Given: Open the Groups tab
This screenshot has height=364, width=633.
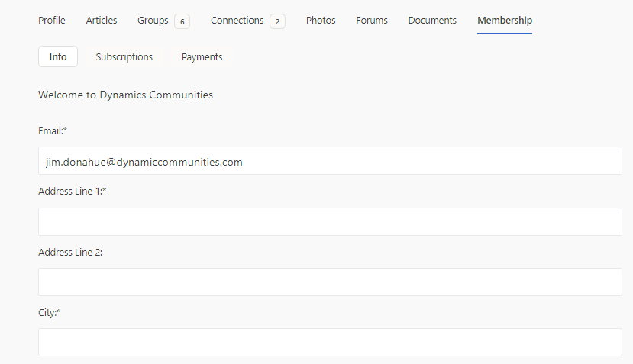Looking at the screenshot, I should pos(153,20).
